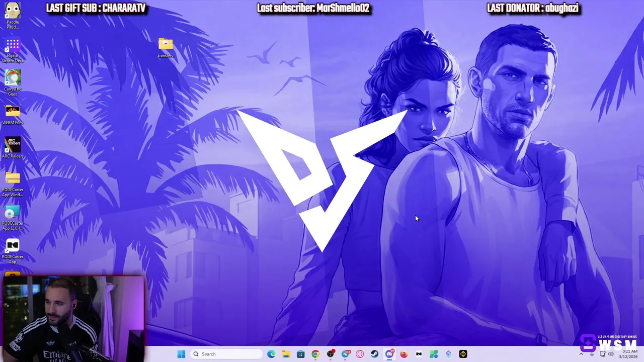The height and width of the screenshot is (362, 644).
Task: Launch Opera GX from the taskbar
Action: (360, 354)
